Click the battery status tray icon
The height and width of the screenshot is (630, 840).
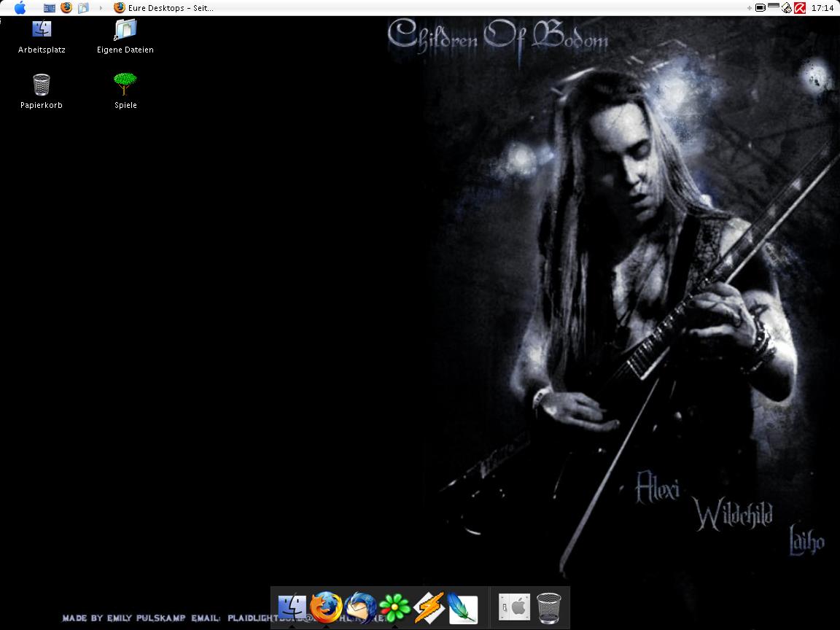click(x=761, y=8)
